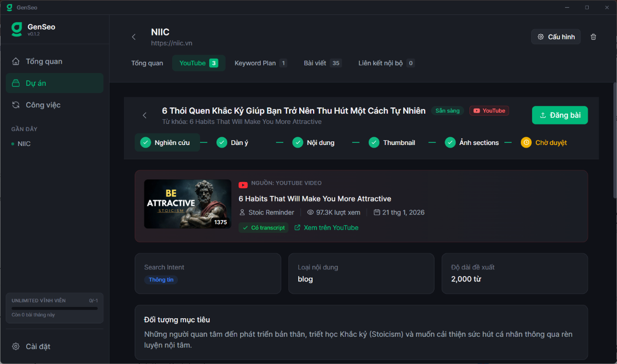
Task: Open the Stoicism video thumbnail
Action: point(187,204)
